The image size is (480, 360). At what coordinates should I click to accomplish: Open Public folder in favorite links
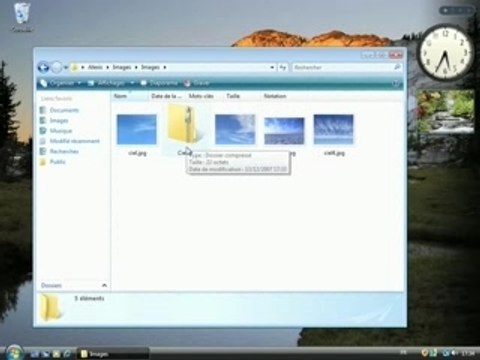pos(53,162)
